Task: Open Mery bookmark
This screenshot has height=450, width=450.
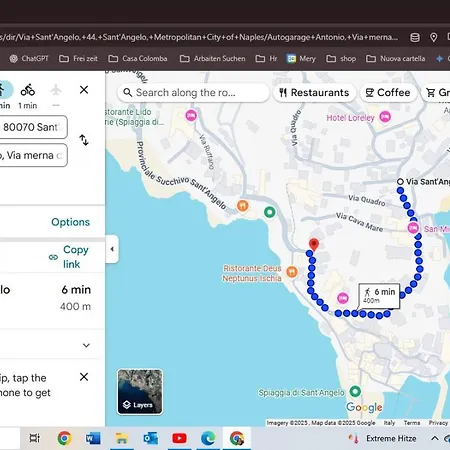Action: tap(301, 59)
